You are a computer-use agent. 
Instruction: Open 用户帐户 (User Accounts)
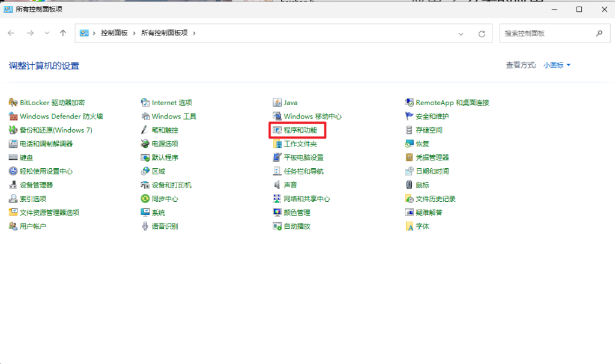pyautogui.click(x=34, y=226)
